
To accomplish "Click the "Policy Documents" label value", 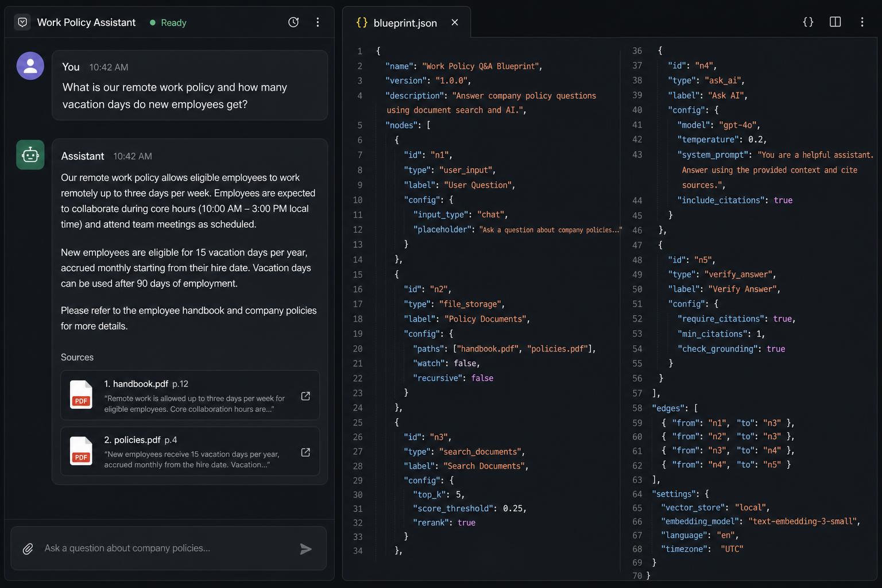I will [x=484, y=319].
